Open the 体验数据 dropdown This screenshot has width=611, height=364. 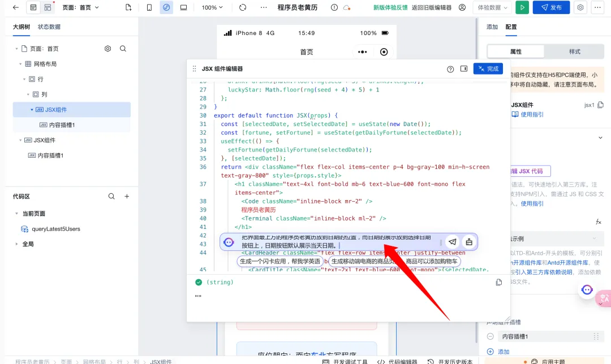(x=492, y=7)
